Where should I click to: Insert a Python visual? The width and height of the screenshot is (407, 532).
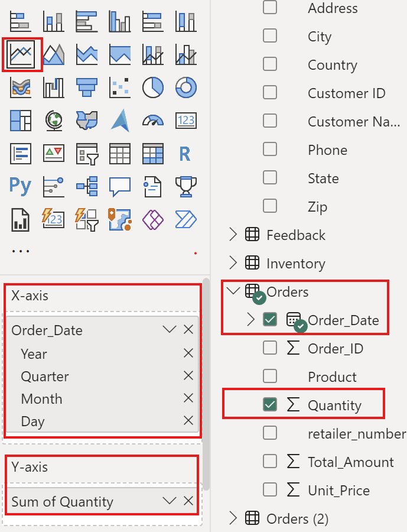[x=21, y=186]
